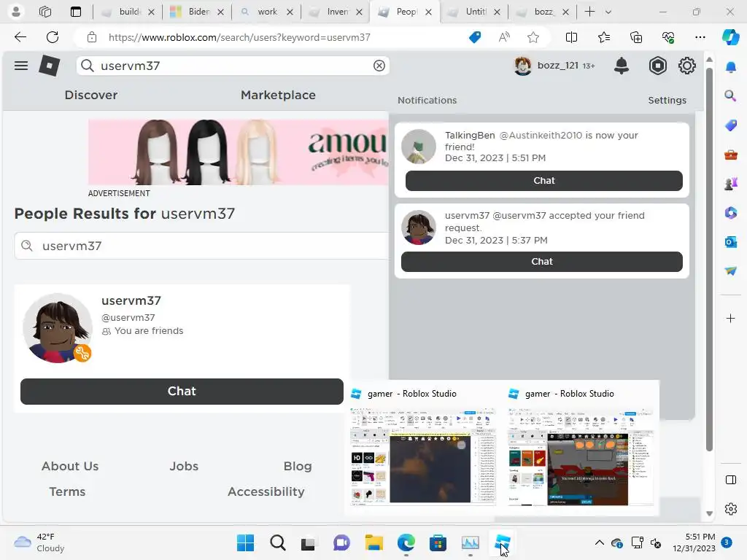Open the Collections icon in Edge toolbar
The width and height of the screenshot is (747, 560).
click(636, 37)
